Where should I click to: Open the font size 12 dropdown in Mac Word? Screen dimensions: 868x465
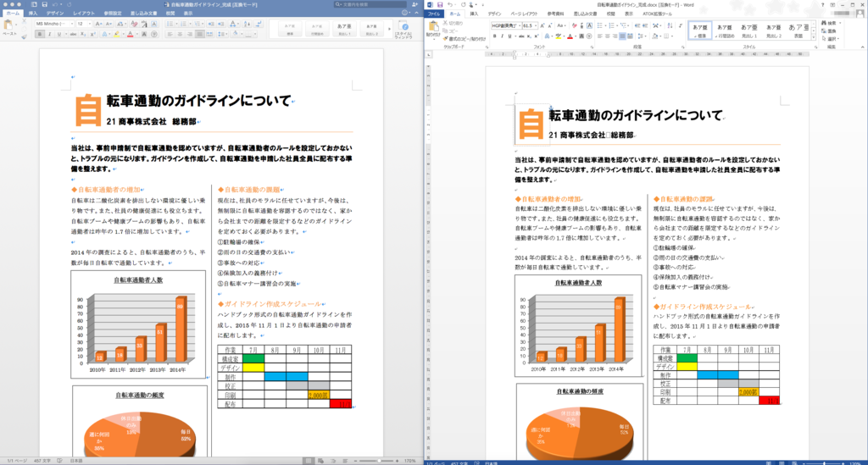click(x=90, y=24)
